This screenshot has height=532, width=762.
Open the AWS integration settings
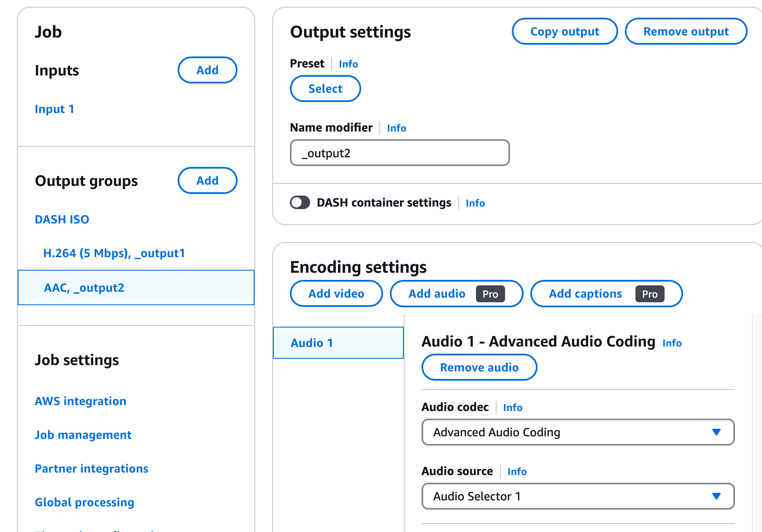tap(80, 401)
